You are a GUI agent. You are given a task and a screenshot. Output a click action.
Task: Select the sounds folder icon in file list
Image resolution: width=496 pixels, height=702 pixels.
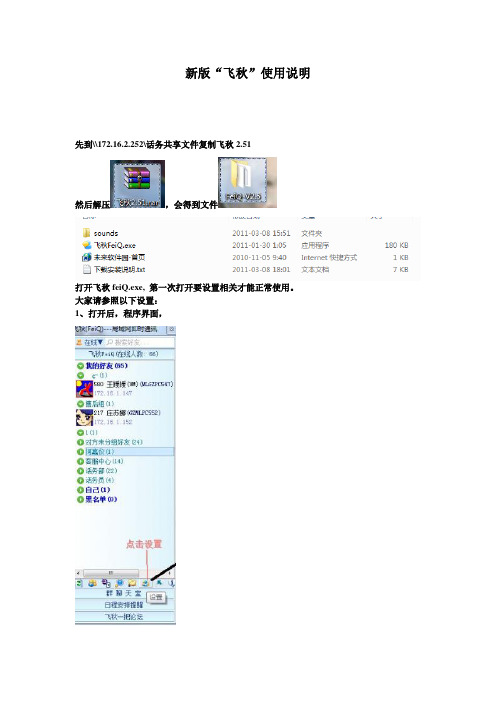click(x=86, y=232)
